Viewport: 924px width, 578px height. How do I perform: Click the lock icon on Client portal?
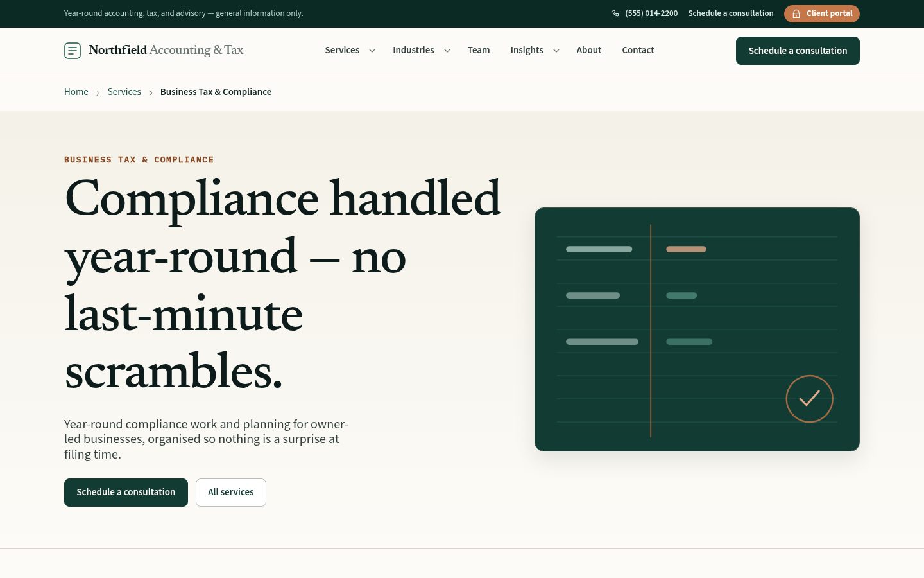coord(796,13)
